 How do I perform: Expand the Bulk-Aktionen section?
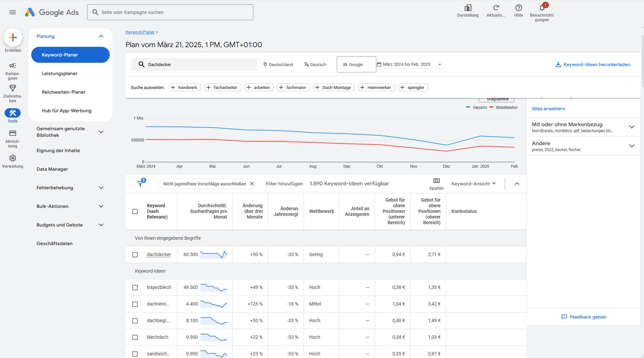[x=101, y=206]
